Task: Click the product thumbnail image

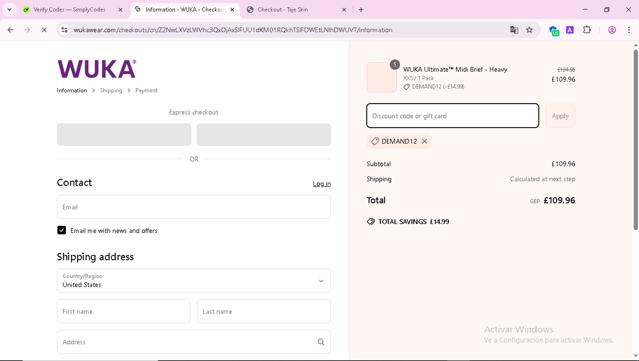Action: [x=381, y=77]
